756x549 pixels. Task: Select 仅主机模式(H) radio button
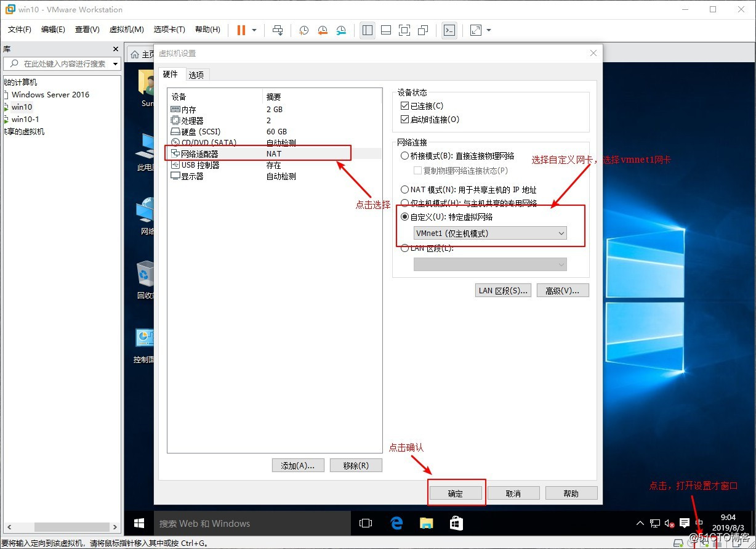(404, 203)
